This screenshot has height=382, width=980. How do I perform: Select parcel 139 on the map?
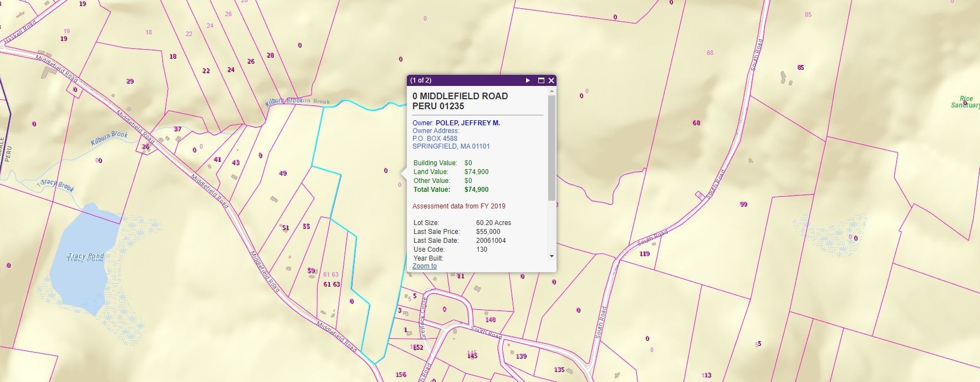click(x=521, y=356)
